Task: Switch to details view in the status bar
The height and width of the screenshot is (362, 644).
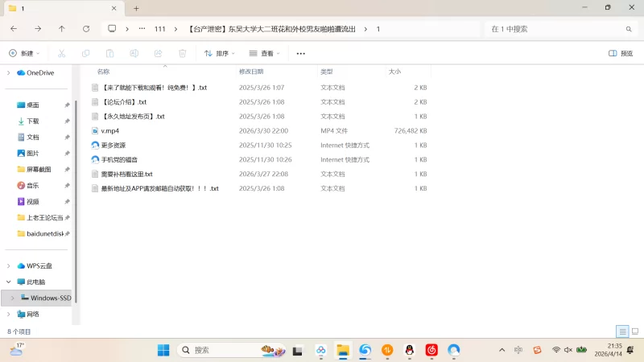Action: 621,331
